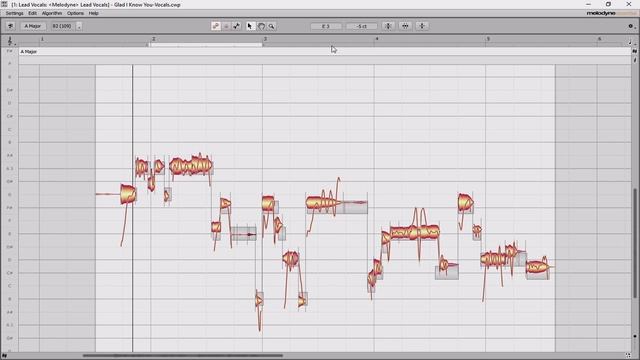
Task: Click the quantize time macro icon
Action: (405, 26)
